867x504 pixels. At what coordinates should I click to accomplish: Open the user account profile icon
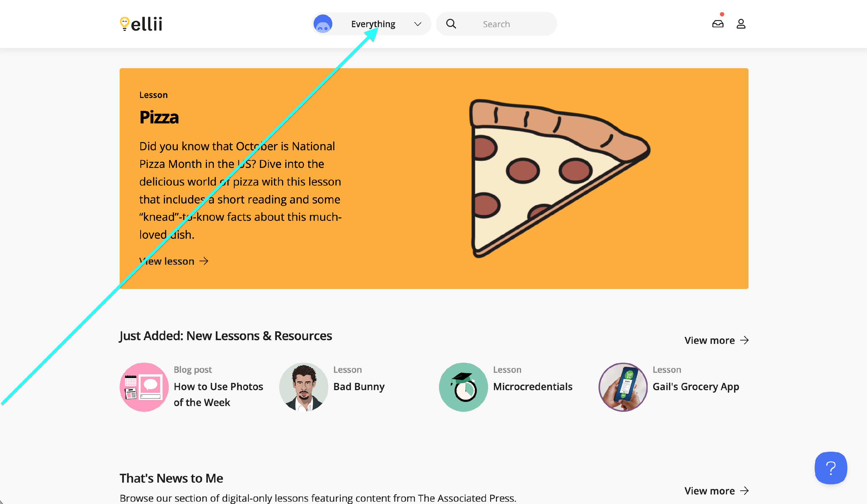click(x=741, y=24)
